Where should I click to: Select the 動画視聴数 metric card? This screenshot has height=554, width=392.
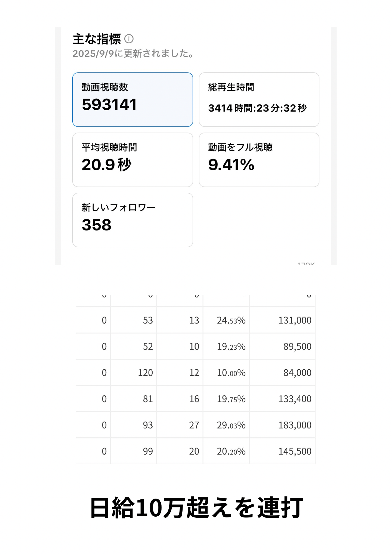coord(132,99)
